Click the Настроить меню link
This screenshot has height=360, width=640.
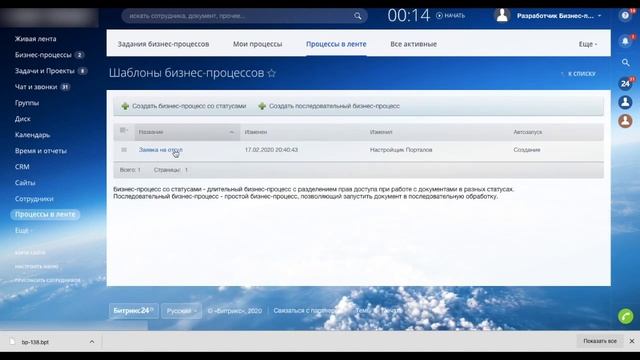click(x=36, y=266)
